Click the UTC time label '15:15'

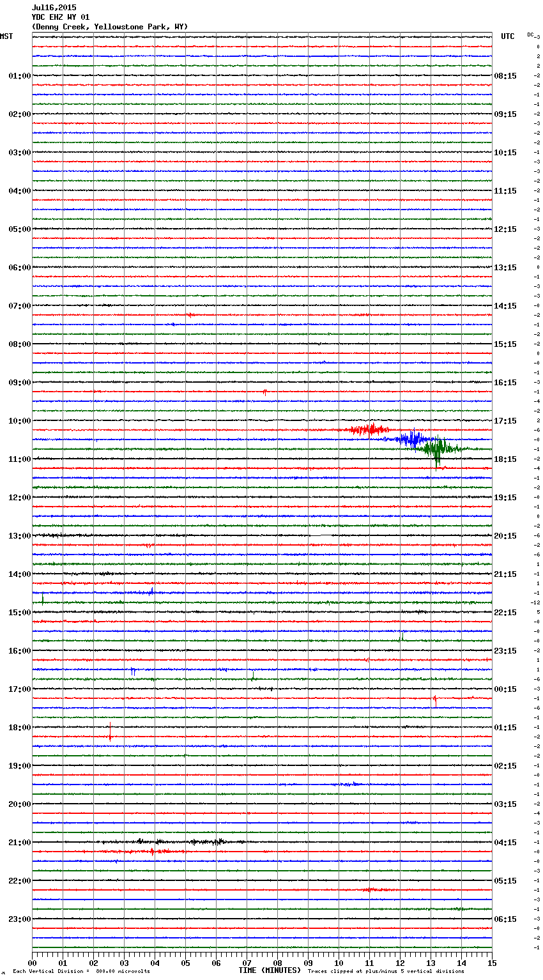point(505,344)
